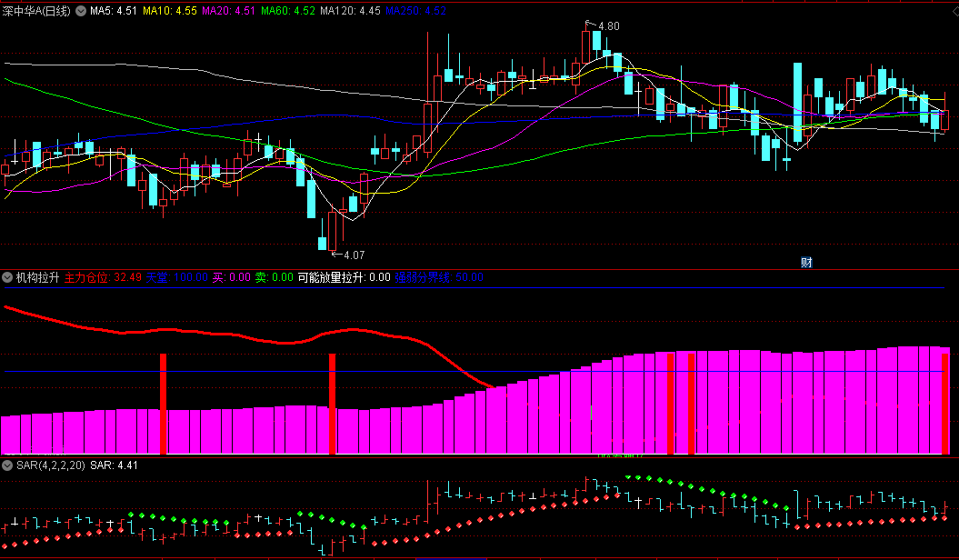Click the 天堂: 100.00 value
The image size is (959, 560).
[177, 277]
